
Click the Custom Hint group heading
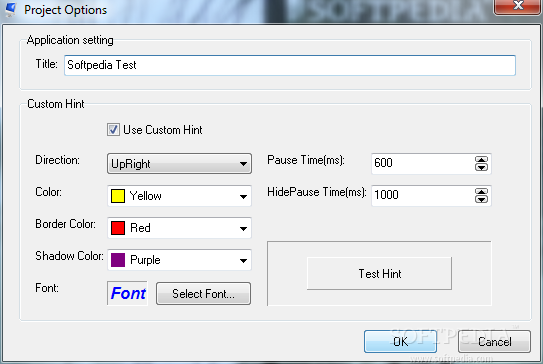56,104
